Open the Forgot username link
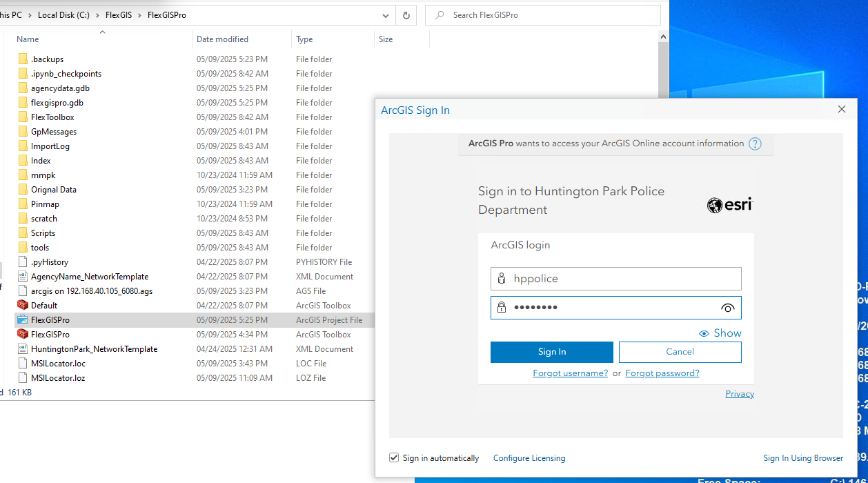The image size is (868, 483). tap(571, 373)
